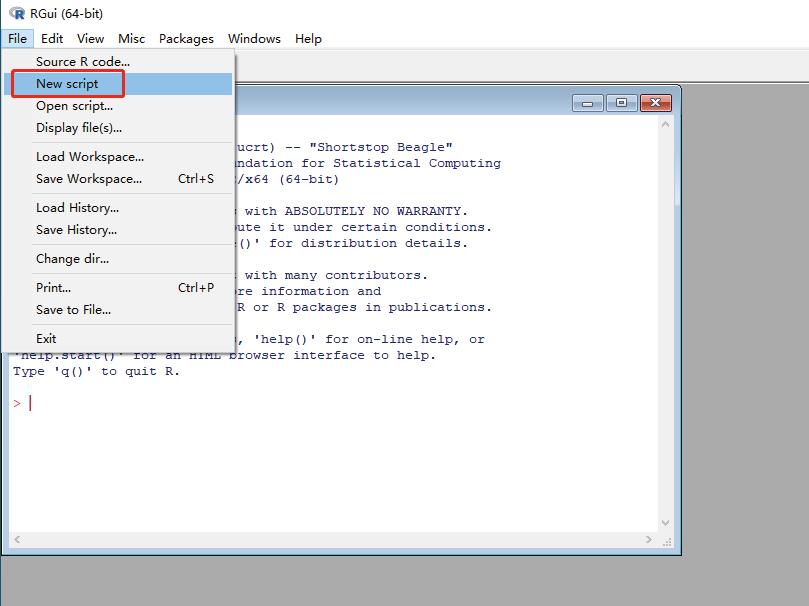
Task: Click Change dir... menu option
Action: [72, 259]
